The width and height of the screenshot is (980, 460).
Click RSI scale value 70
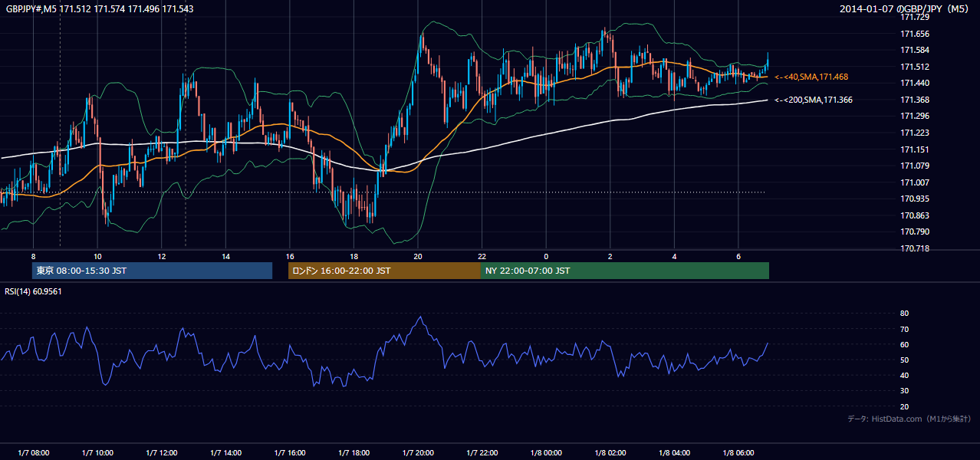click(x=904, y=329)
